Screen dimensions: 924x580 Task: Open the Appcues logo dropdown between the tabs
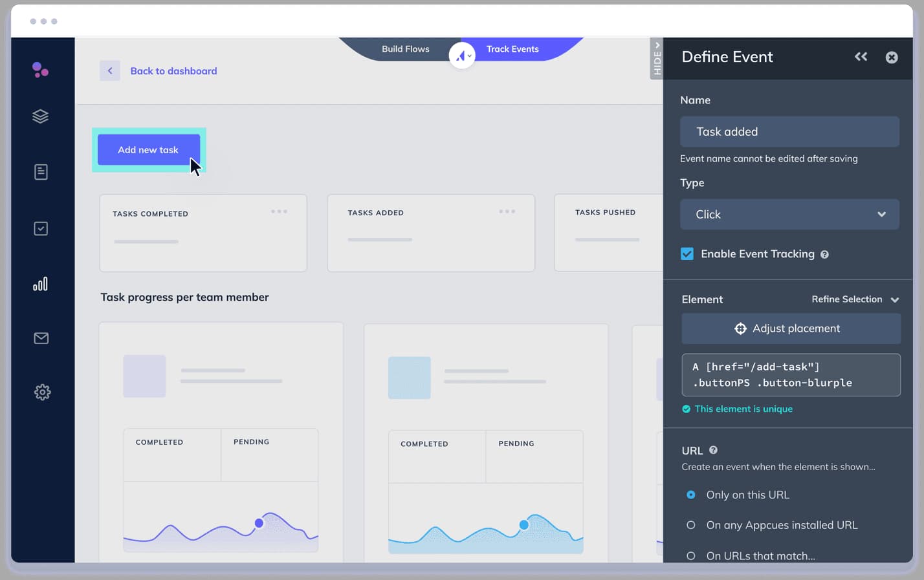[462, 56]
